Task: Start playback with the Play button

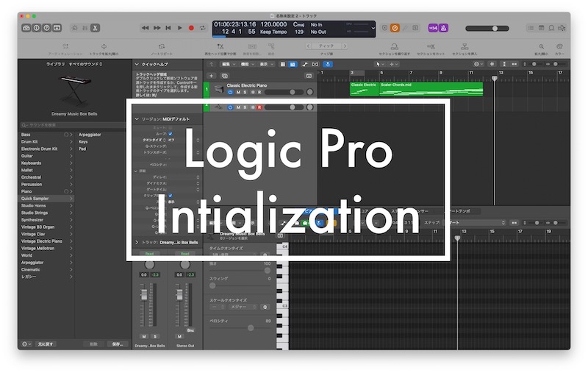Action: coord(179,28)
